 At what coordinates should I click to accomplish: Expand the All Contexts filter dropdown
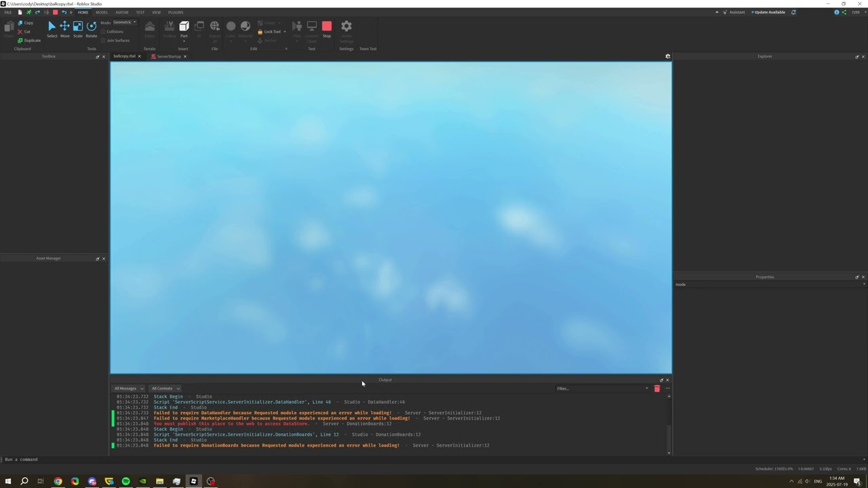165,388
